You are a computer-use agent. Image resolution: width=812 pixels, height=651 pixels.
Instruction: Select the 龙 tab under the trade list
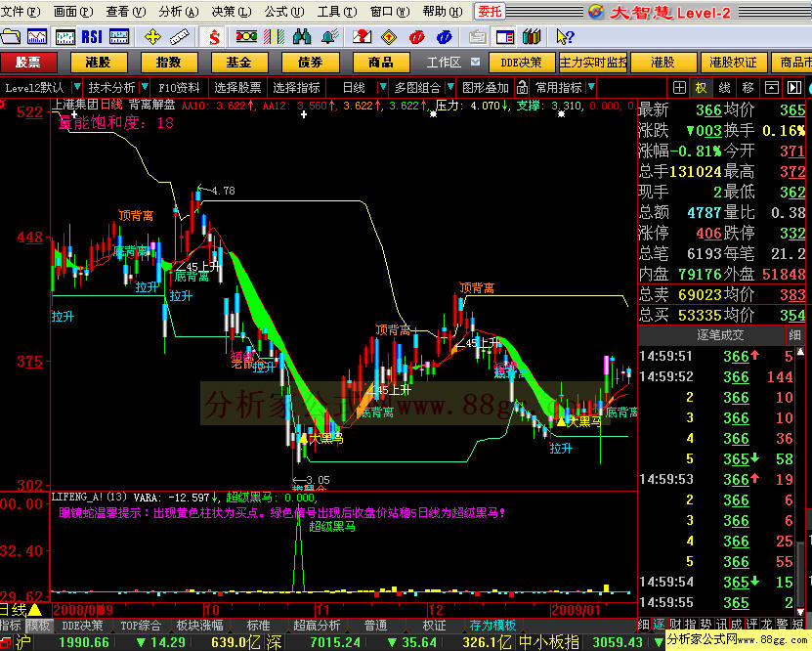[x=766, y=626]
